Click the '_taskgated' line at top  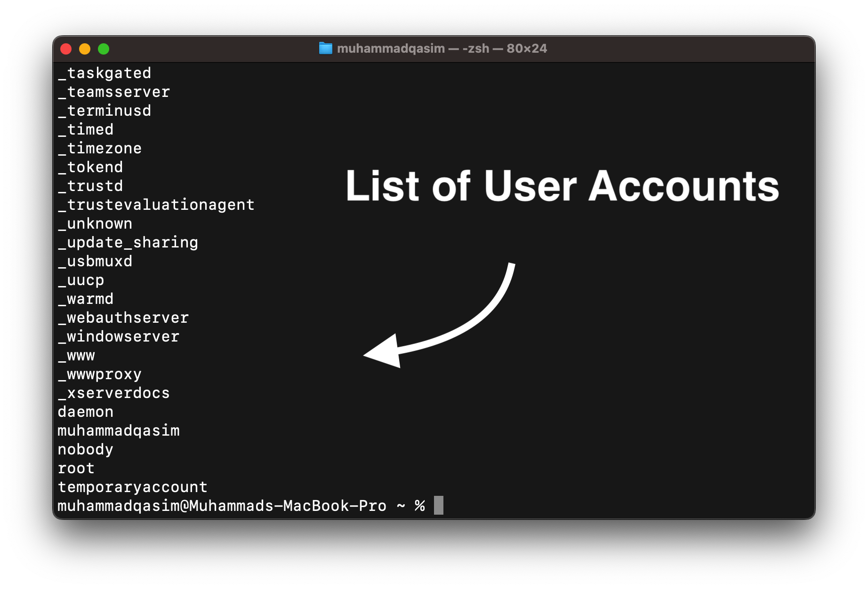[104, 73]
